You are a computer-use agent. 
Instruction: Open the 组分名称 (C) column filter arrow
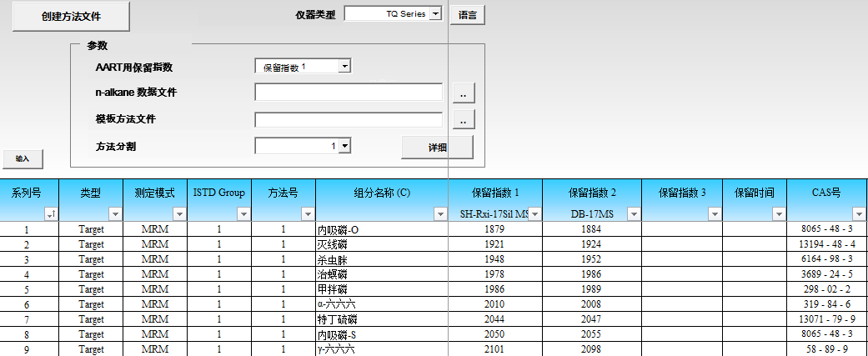tap(439, 214)
